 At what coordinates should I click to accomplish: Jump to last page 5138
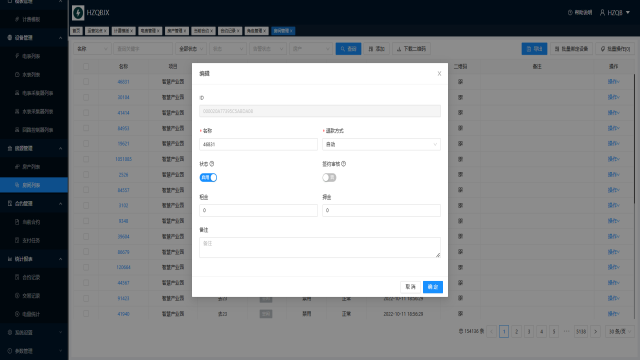tap(581, 331)
